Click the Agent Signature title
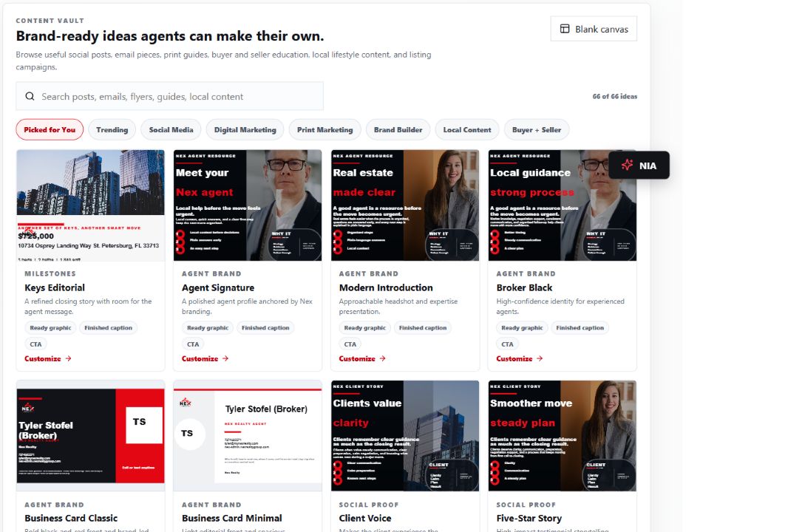Viewport: 802px width, 532px height. [218, 287]
